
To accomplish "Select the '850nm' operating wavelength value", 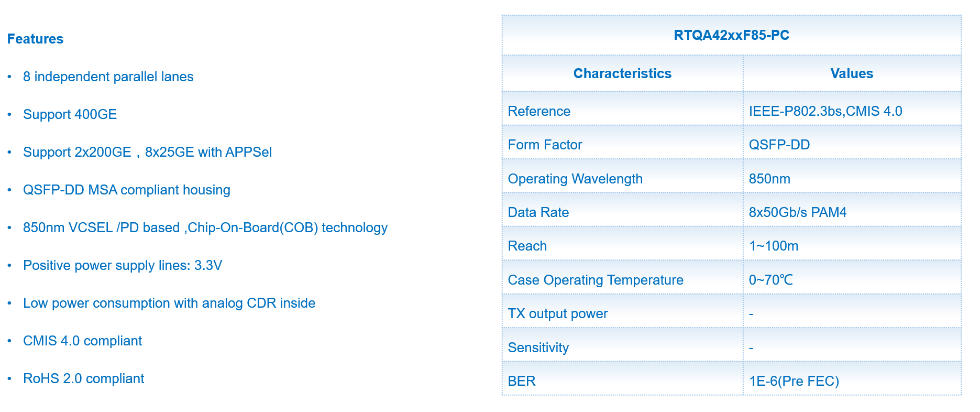I will [x=769, y=179].
